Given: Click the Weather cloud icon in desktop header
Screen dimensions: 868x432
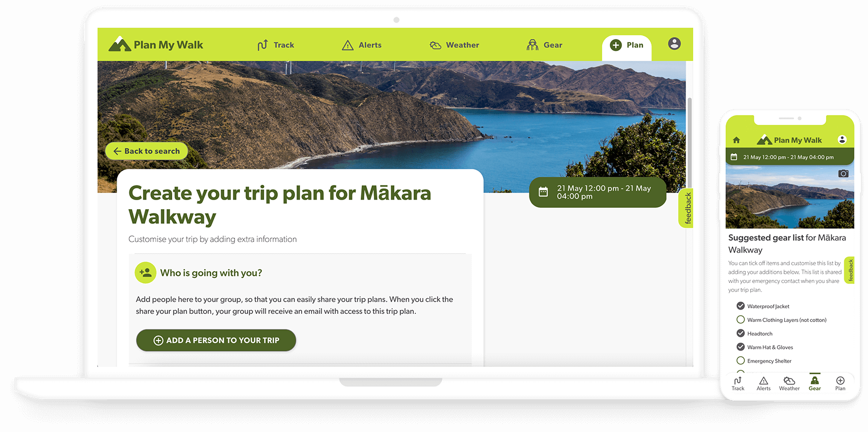Looking at the screenshot, I should click(x=436, y=45).
